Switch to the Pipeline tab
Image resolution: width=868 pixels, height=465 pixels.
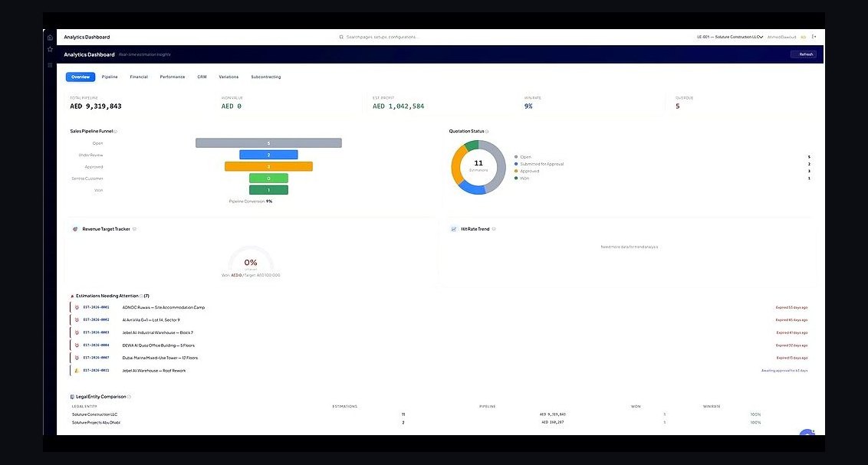(x=110, y=77)
